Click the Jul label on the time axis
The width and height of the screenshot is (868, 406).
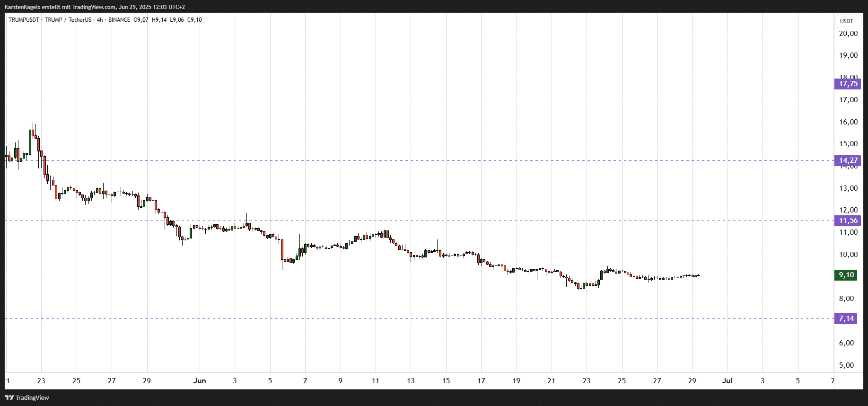pyautogui.click(x=728, y=381)
